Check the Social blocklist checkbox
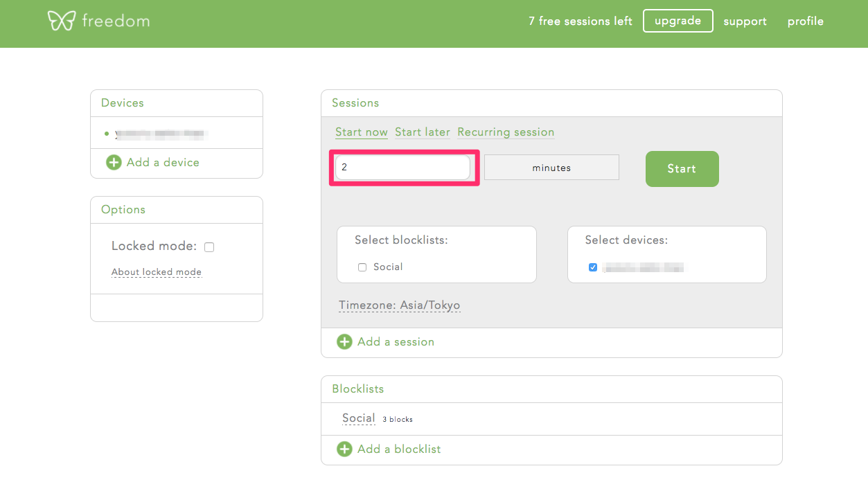This screenshot has height=500, width=868. click(362, 267)
